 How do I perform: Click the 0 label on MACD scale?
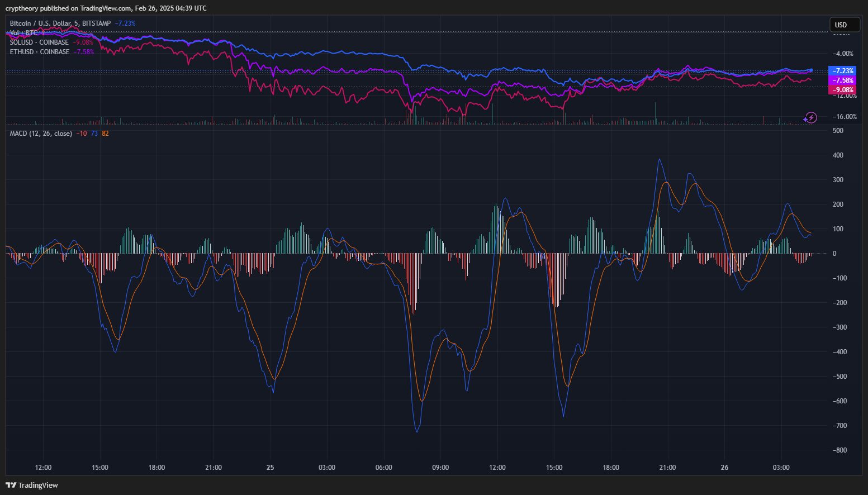click(x=834, y=254)
